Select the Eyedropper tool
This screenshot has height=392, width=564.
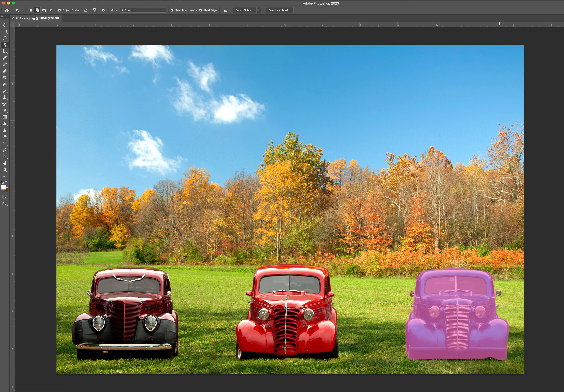5,58
